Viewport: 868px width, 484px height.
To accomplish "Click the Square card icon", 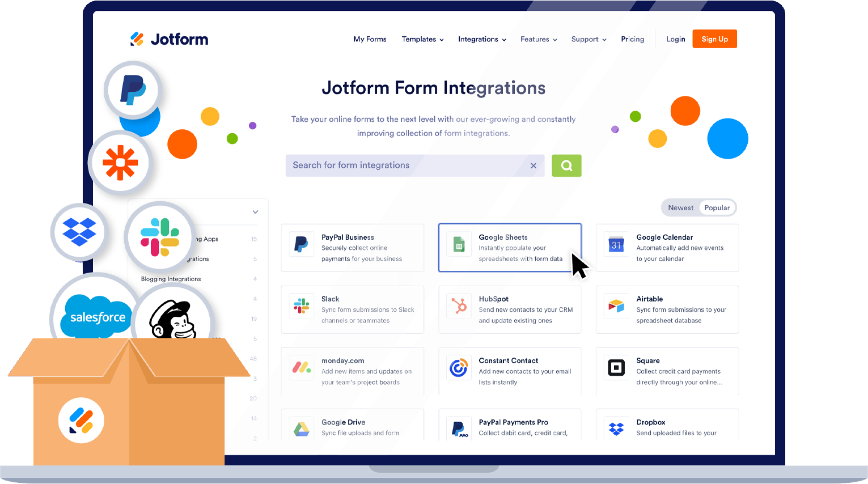I will click(616, 368).
